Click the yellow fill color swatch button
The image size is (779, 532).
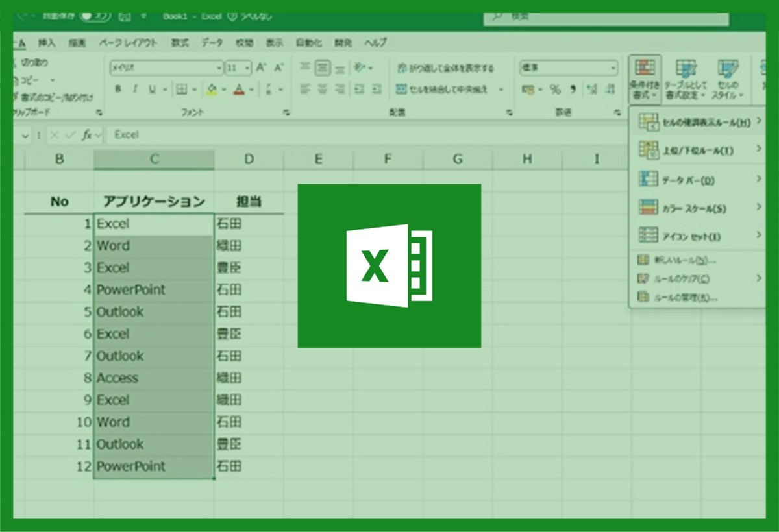(x=212, y=90)
